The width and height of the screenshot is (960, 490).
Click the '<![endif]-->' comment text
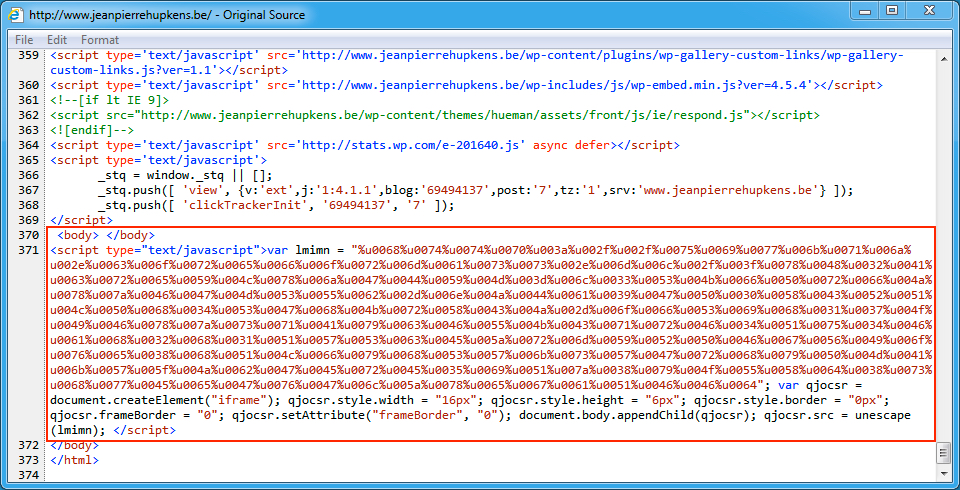tap(92, 130)
